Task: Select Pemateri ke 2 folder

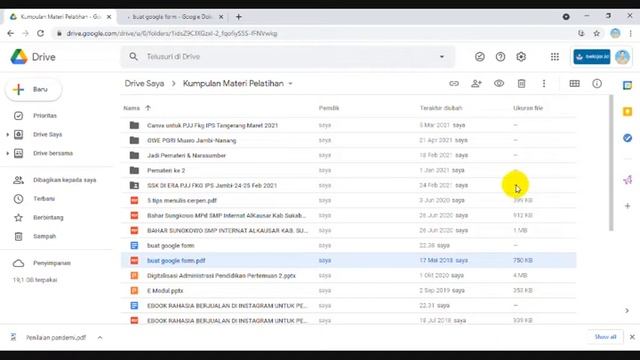Action: click(349, 171)
